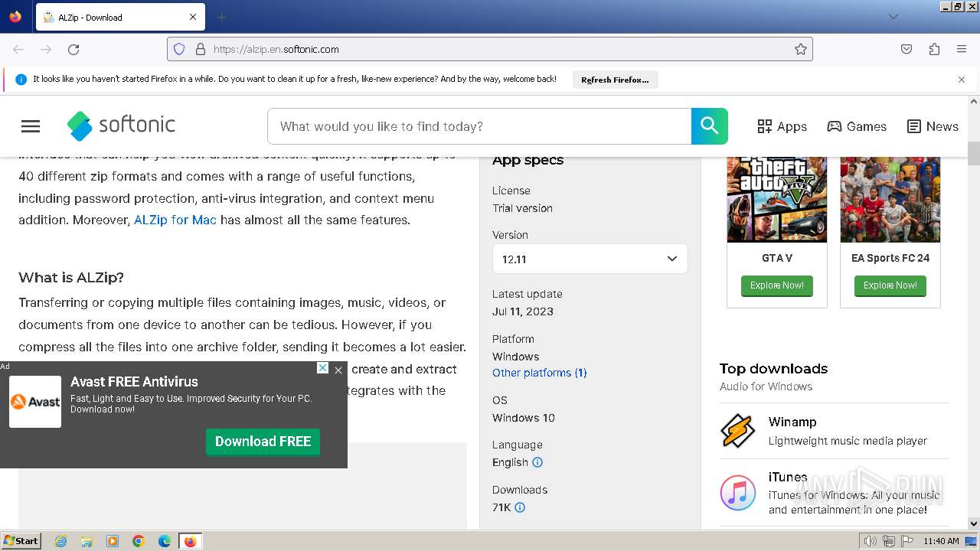The height and width of the screenshot is (551, 980).
Task: Launch Chrome from the taskbar
Action: (x=139, y=541)
